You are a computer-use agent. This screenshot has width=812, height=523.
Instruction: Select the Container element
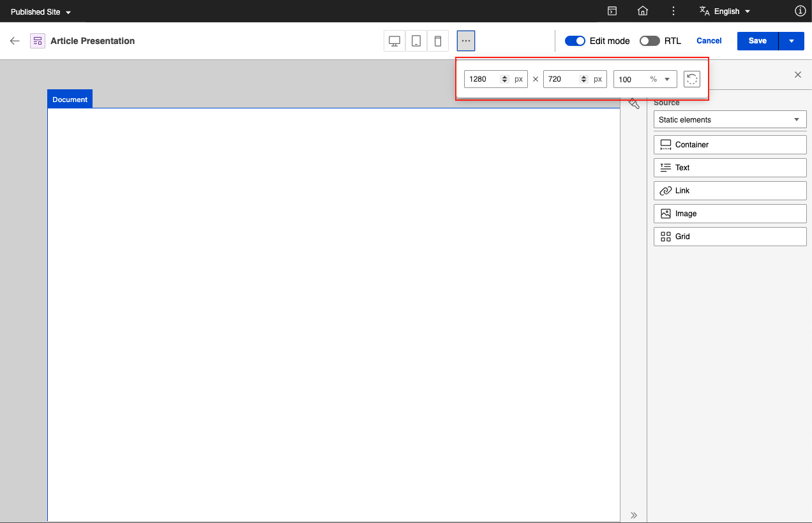point(730,145)
